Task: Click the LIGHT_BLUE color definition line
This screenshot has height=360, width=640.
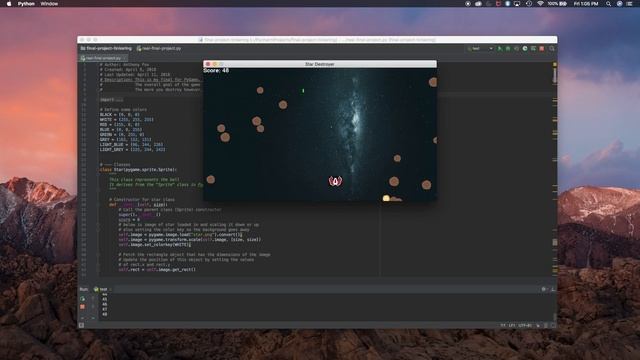Action: (131, 144)
